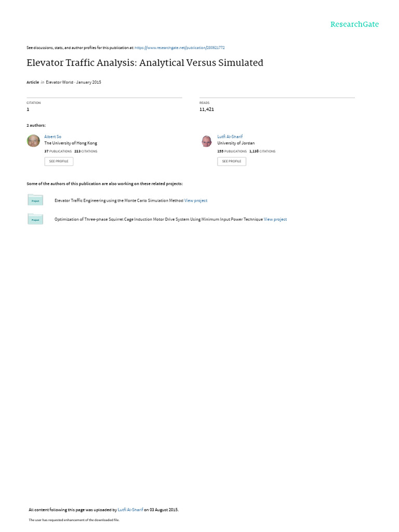Open View project for Induction Motor Drive
The image size is (399, 532).
275,220
